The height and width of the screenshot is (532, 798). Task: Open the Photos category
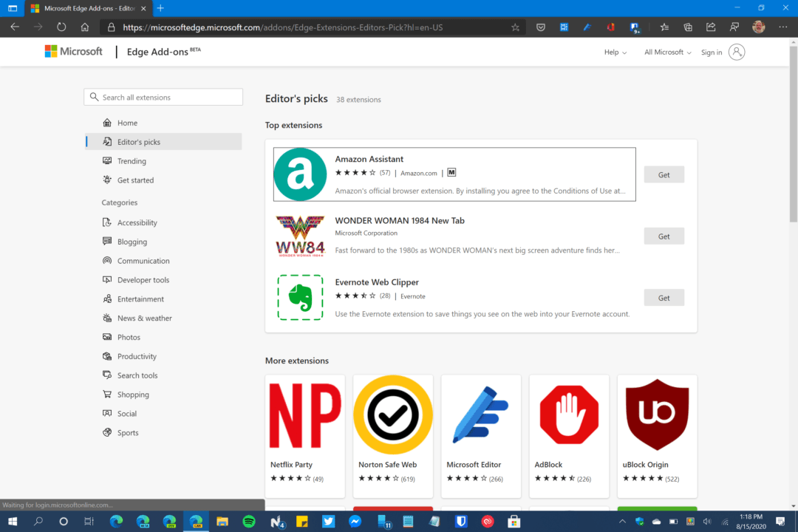(129, 336)
